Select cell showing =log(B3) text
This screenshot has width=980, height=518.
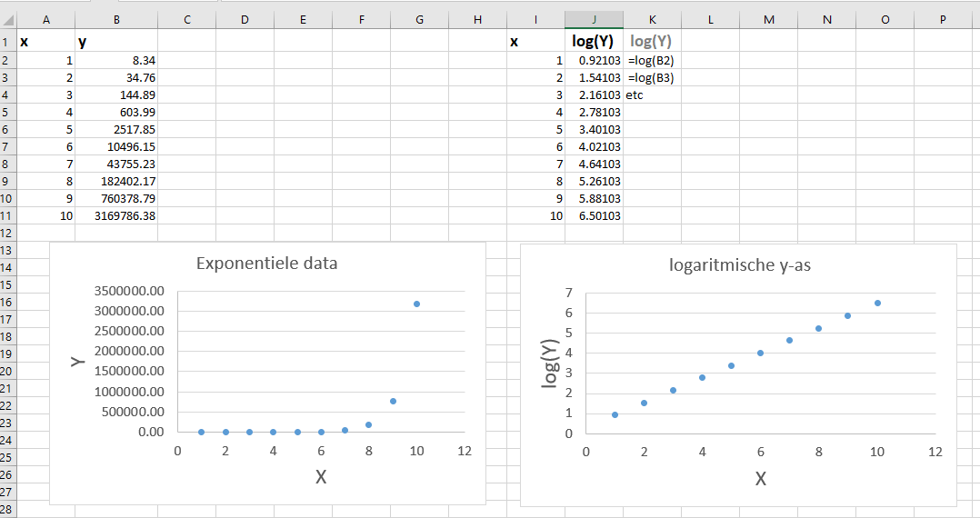[651, 77]
